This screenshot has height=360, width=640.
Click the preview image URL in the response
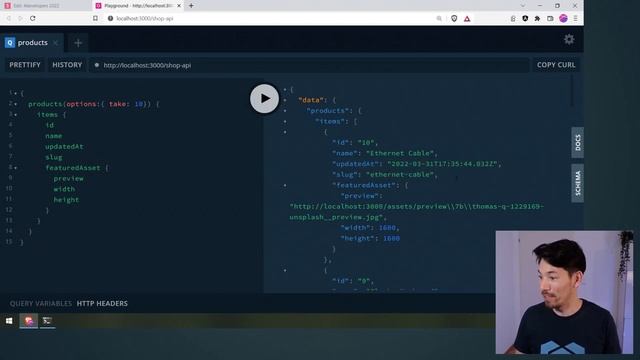[x=416, y=212]
